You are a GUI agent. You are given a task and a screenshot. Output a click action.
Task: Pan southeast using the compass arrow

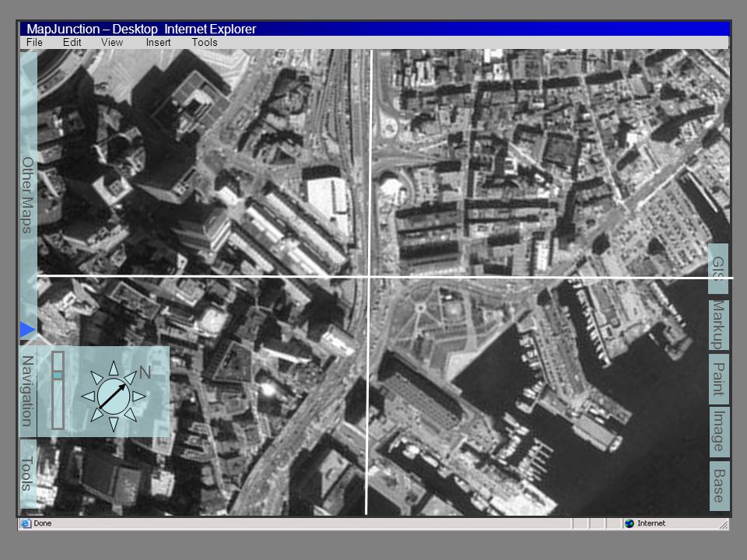(x=131, y=415)
